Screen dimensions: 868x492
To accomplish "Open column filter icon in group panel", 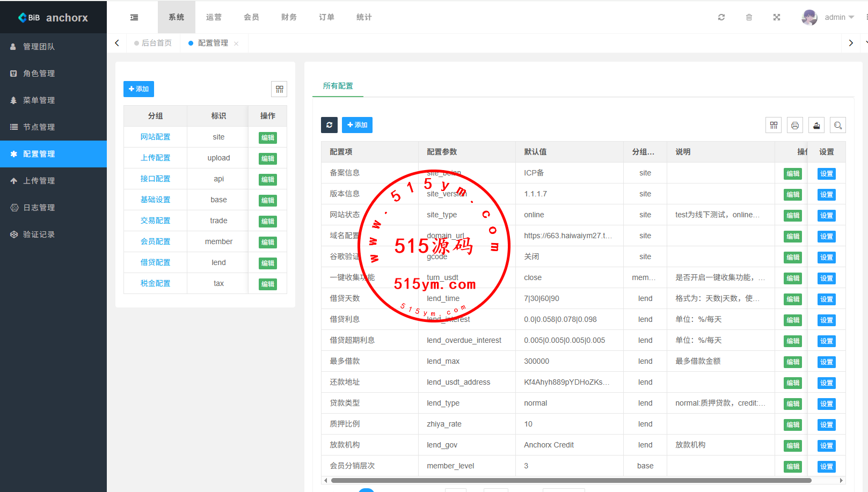I will click(279, 89).
